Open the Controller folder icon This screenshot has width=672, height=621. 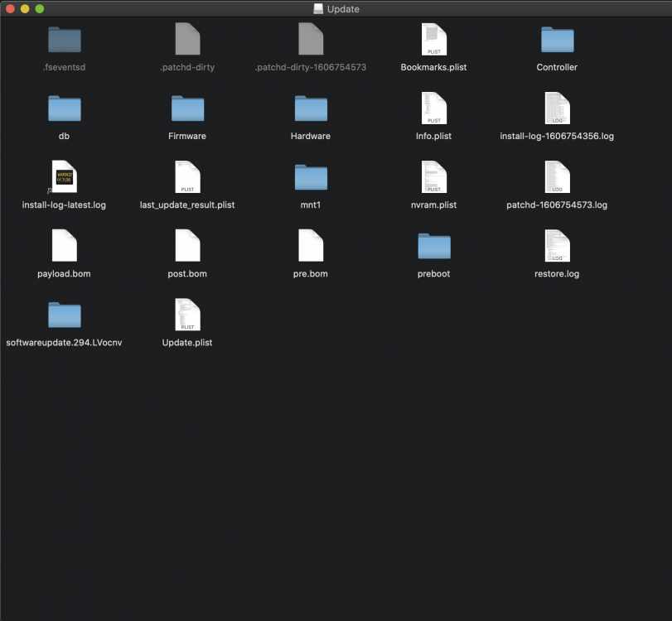click(x=557, y=40)
